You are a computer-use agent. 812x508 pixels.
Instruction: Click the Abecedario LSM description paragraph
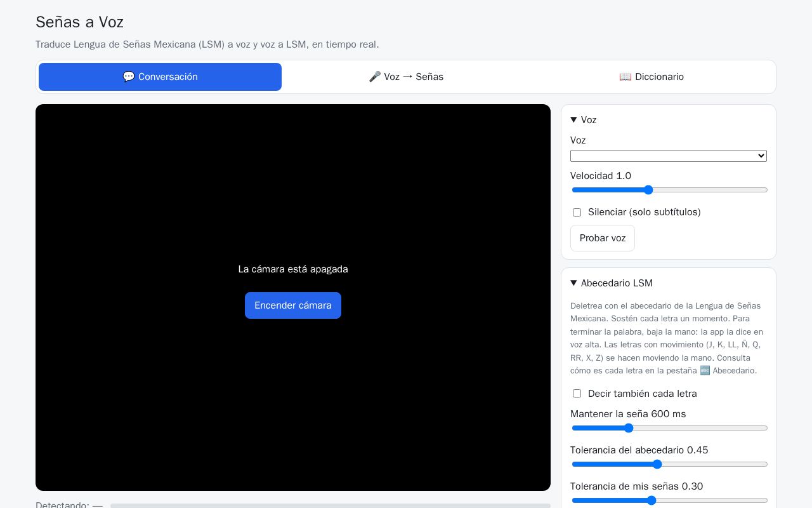point(669,338)
